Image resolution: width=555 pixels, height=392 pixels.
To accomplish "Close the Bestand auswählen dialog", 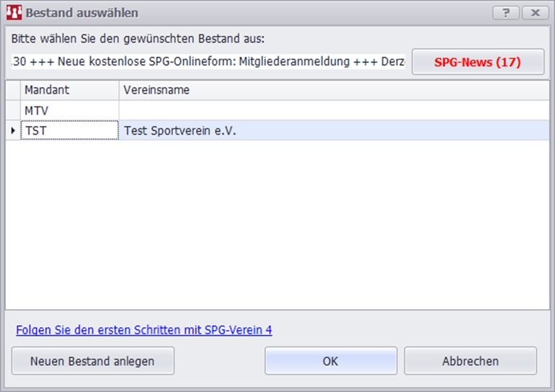I will pos(535,13).
